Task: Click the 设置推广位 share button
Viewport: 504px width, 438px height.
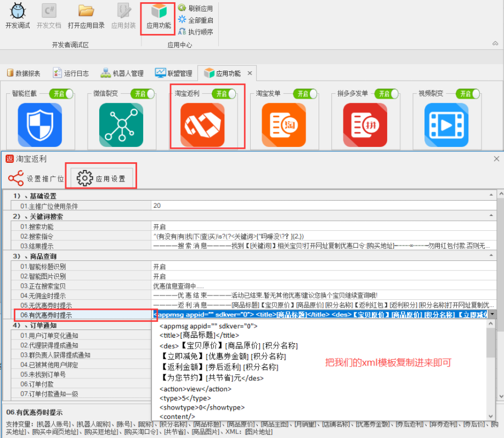Action: click(x=36, y=178)
